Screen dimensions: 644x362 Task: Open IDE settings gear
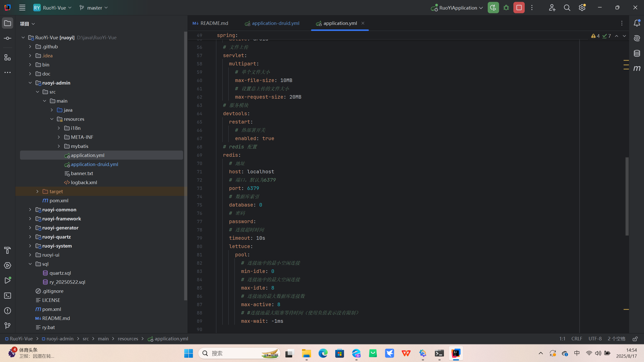pyautogui.click(x=582, y=8)
